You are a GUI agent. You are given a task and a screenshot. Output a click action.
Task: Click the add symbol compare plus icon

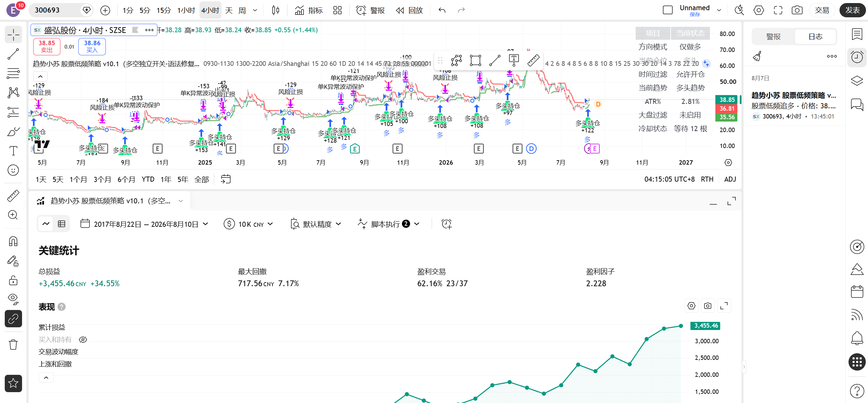tap(105, 11)
